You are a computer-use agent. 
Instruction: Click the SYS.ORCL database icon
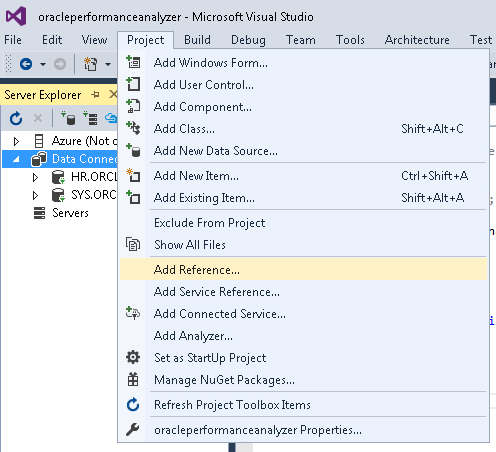click(x=58, y=195)
